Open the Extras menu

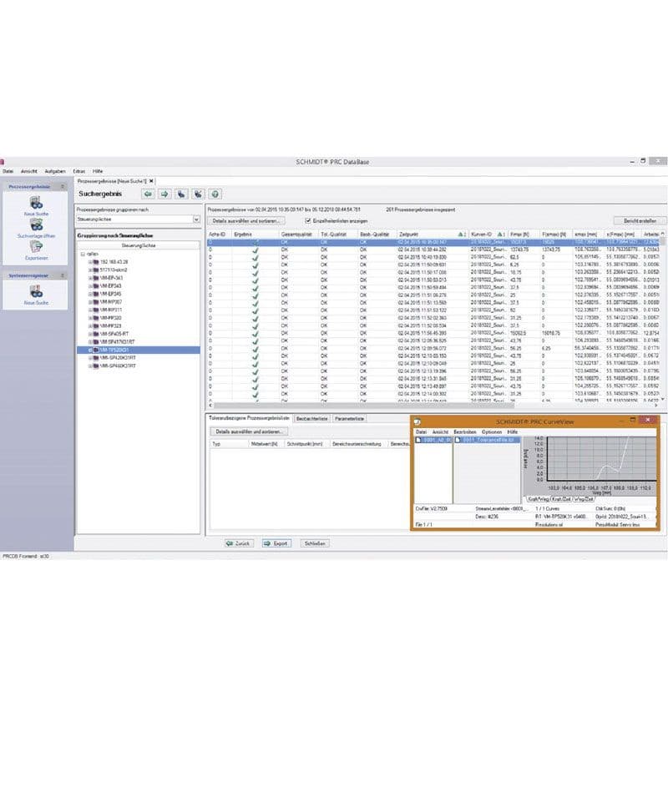pos(78,171)
